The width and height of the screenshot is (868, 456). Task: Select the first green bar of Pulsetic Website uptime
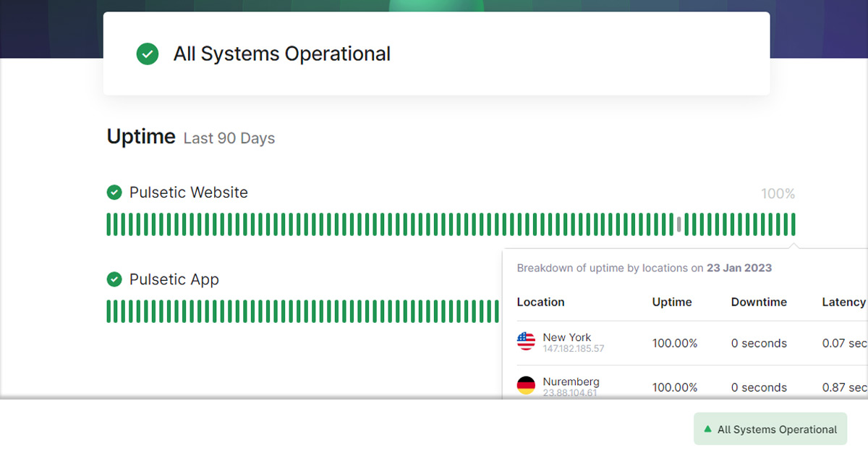pos(109,224)
